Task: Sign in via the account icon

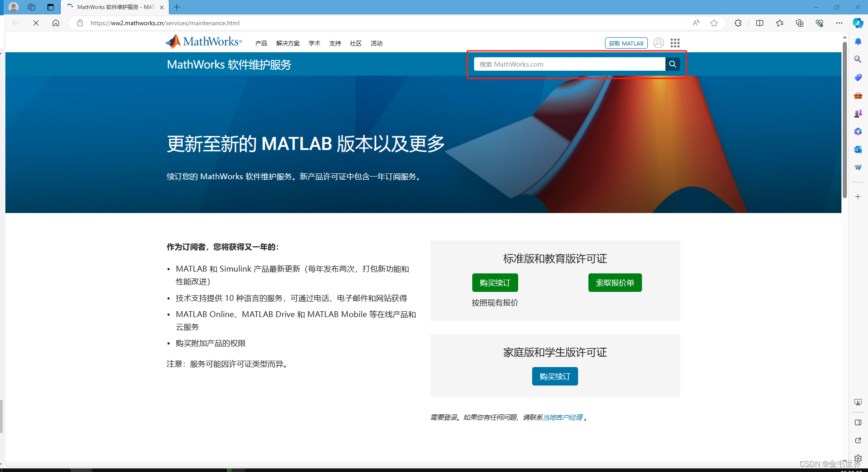Action: [x=658, y=43]
